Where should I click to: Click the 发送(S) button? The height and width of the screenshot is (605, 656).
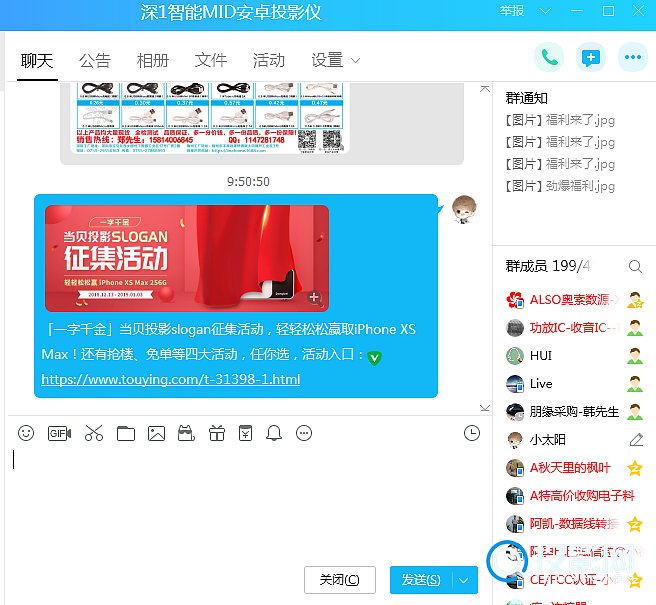point(421,580)
